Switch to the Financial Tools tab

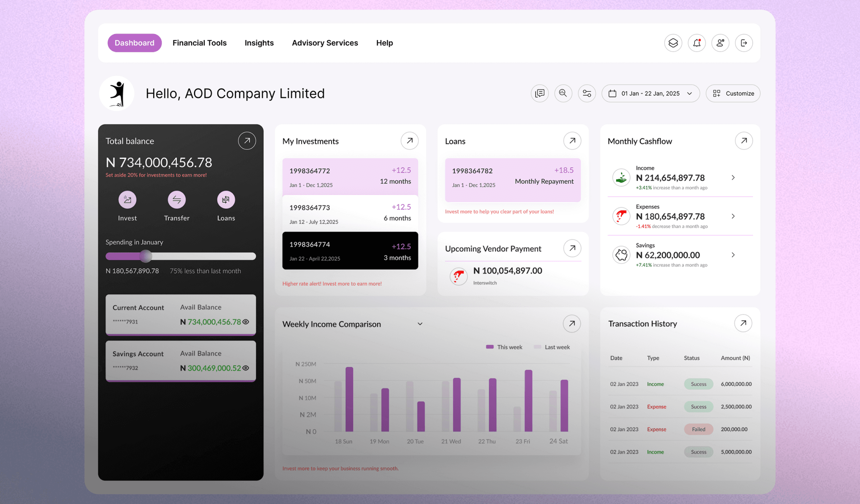pyautogui.click(x=199, y=43)
